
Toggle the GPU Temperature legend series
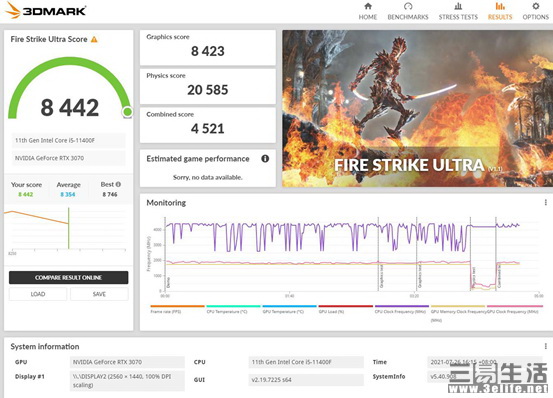pos(289,309)
